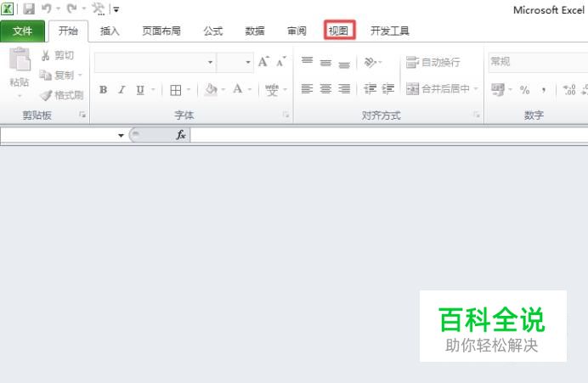Click the increase indent icon
This screenshot has width=588, height=383.
pos(388,89)
